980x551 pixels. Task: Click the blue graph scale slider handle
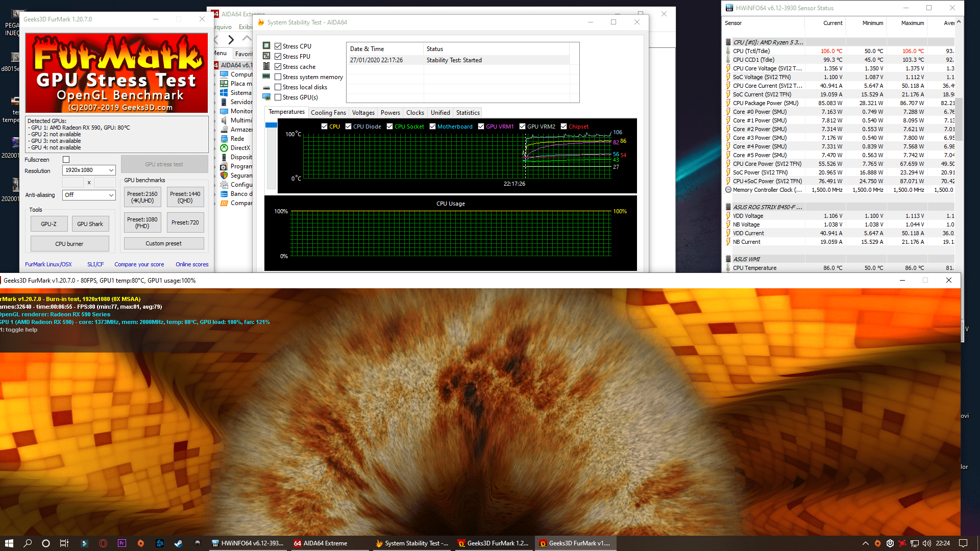(x=271, y=125)
